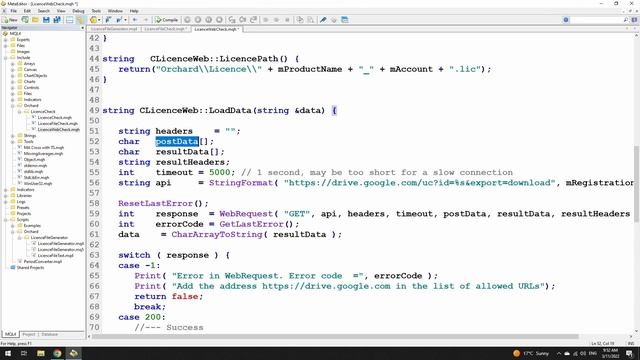
Task: Expand the Experts folder in Navigator
Action: (x=6, y=40)
